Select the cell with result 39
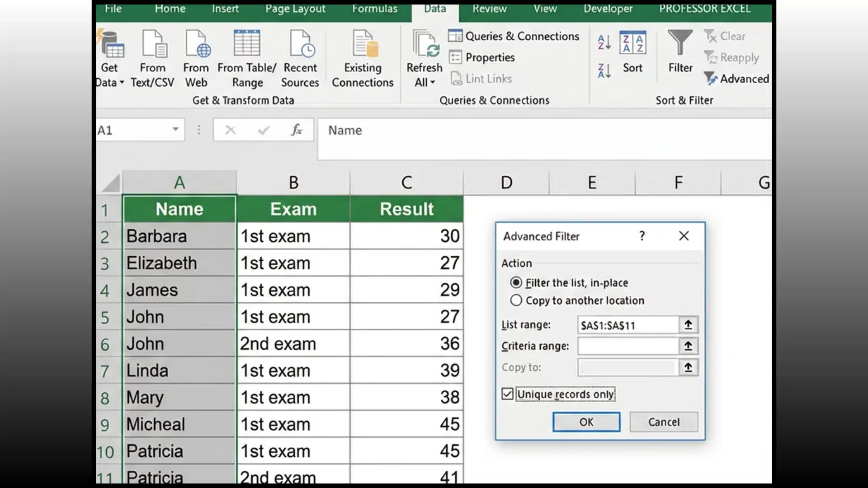Viewport: 868px width, 488px height. [x=406, y=371]
